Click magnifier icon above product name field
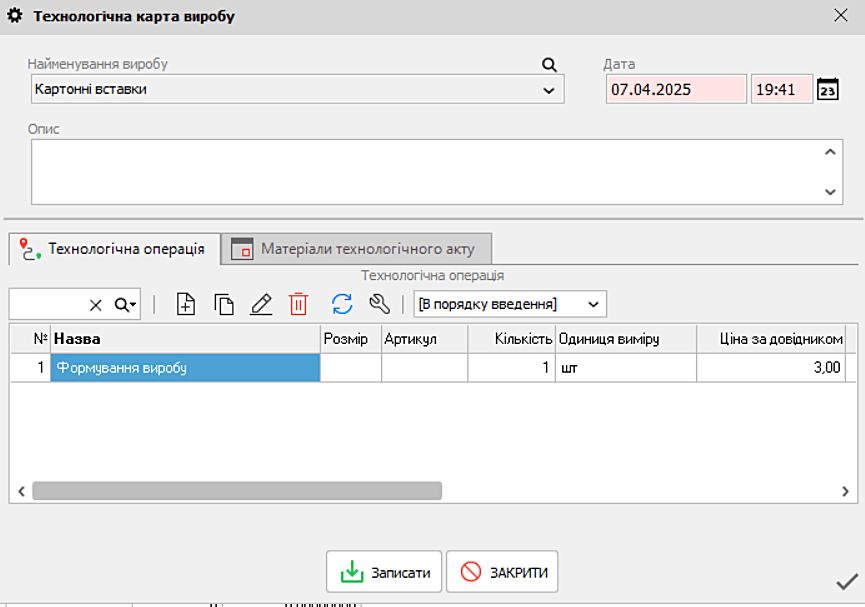865x607 pixels. (549, 65)
